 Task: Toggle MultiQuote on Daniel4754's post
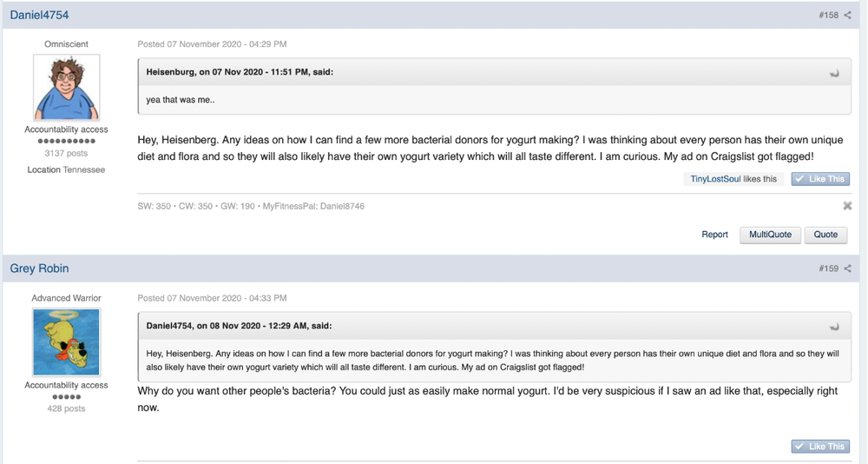(770, 235)
